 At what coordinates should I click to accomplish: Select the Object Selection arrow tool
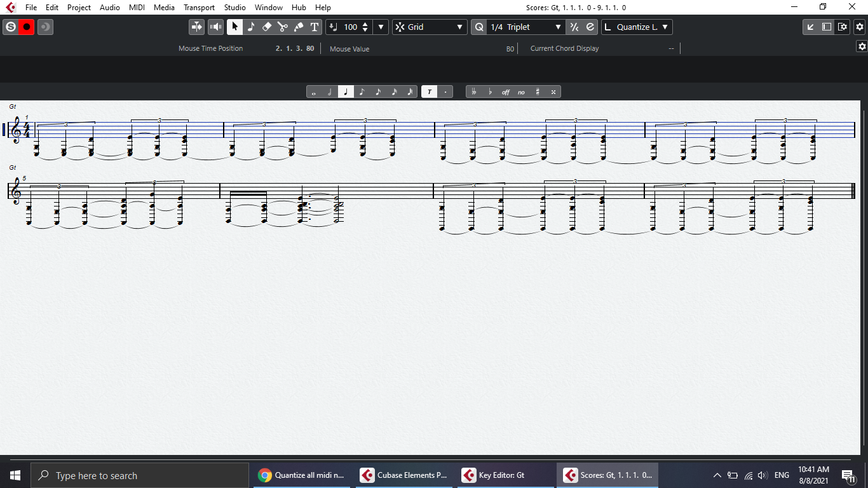[234, 27]
